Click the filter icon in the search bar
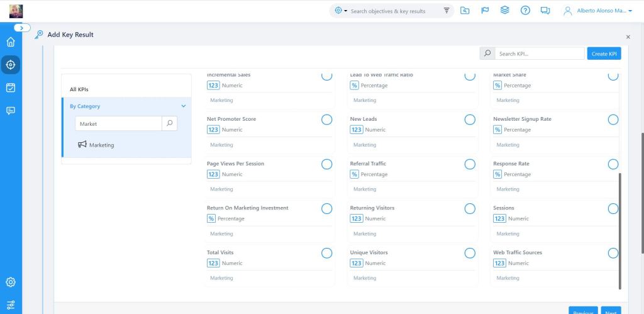 pyautogui.click(x=447, y=11)
